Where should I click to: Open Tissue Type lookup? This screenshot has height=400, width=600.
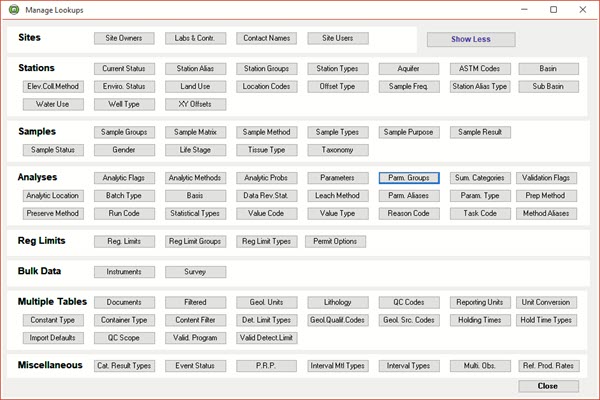[267, 150]
